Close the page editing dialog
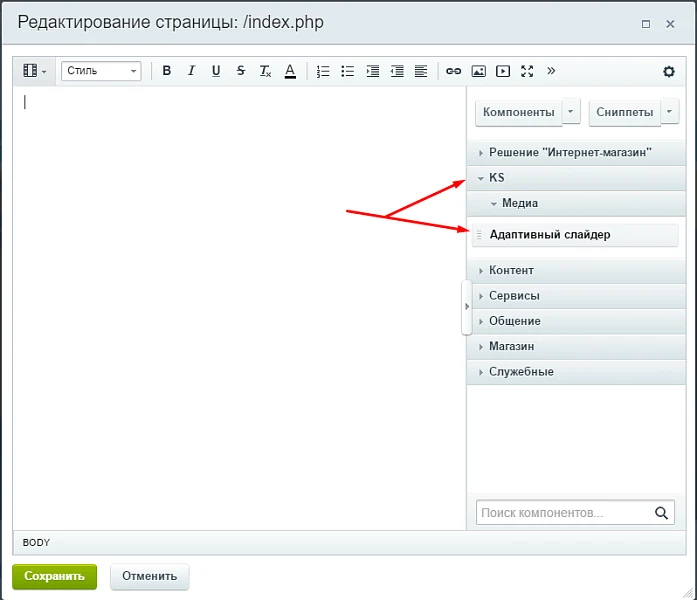Viewport: 697px width, 600px height. (670, 24)
